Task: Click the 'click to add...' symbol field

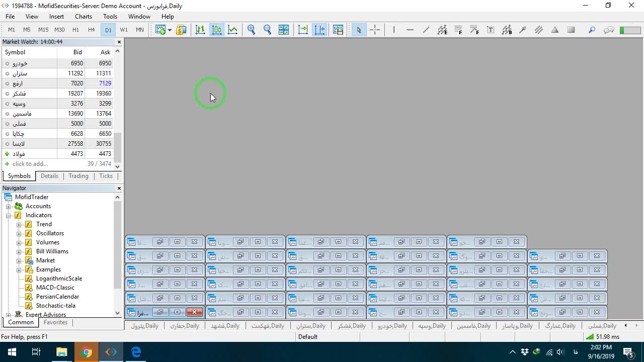Action: pyautogui.click(x=30, y=164)
